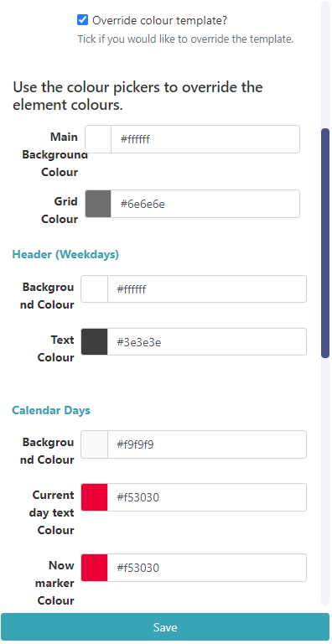The height and width of the screenshot is (644, 332).
Task: Open the red Now marker Colour swatch
Action: (95, 568)
